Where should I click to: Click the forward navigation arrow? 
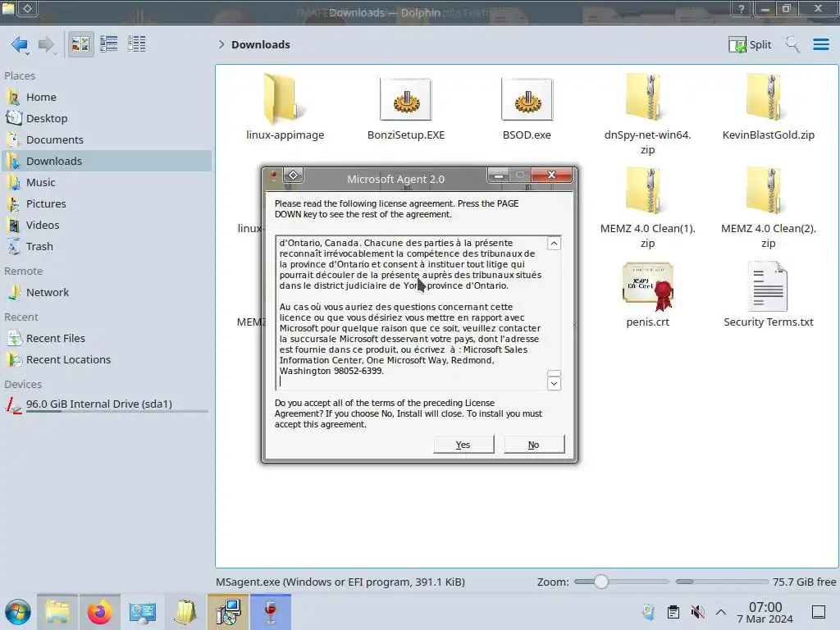click(47, 44)
